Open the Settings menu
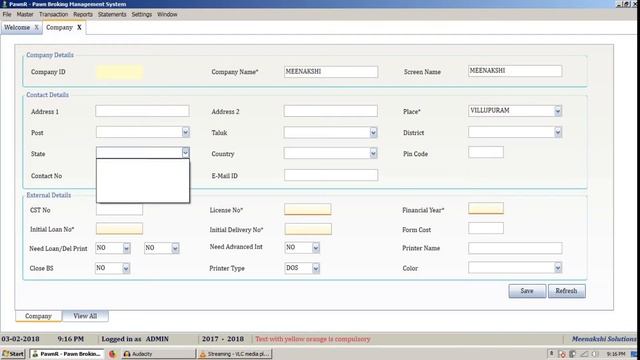This screenshot has width=640, height=360. (x=142, y=14)
